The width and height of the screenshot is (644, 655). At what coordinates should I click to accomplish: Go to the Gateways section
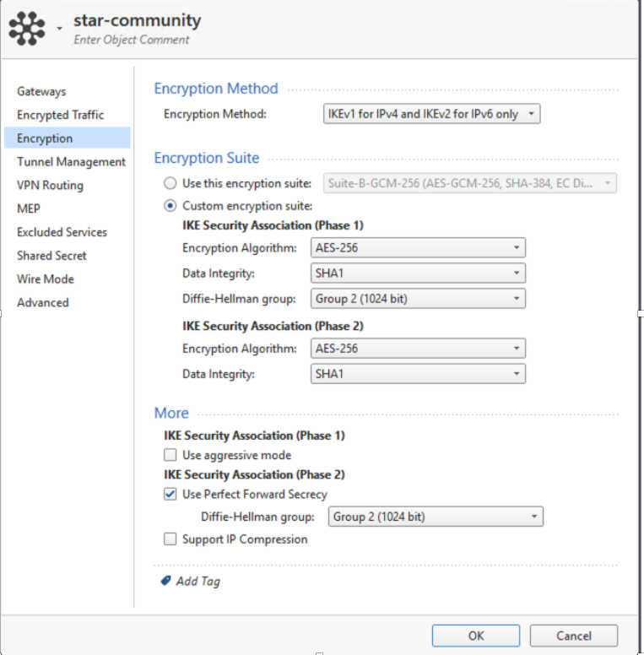(x=41, y=91)
